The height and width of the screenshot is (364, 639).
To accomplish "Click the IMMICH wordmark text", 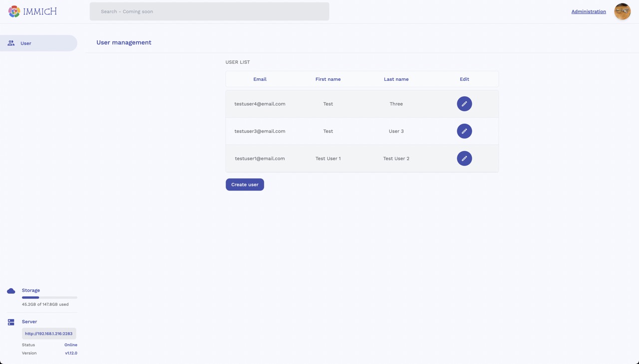I will pos(40,11).
